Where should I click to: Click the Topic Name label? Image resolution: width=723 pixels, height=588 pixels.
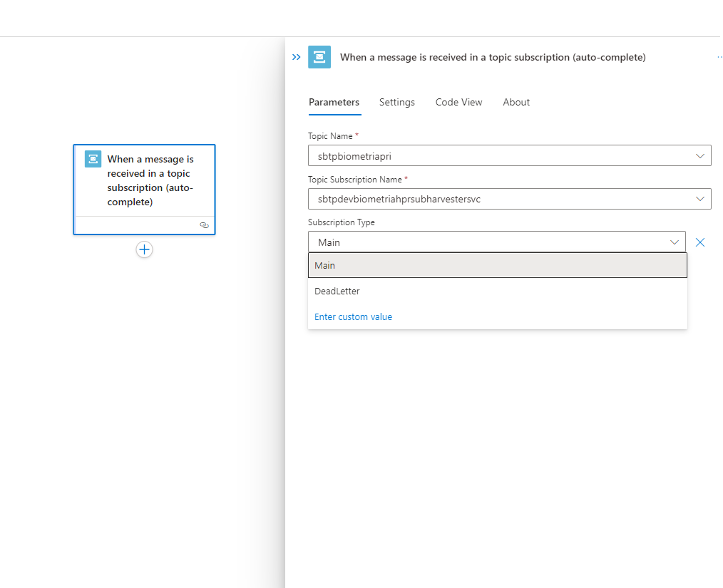coord(330,136)
